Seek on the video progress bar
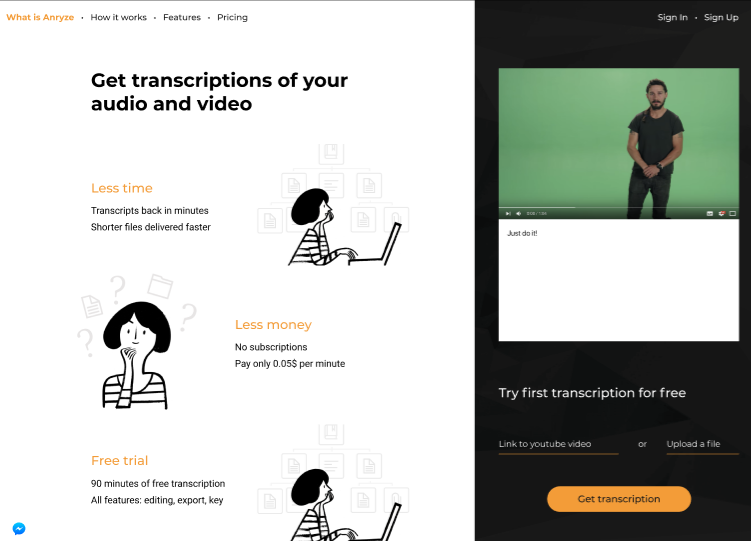Viewport: 751px width, 541px height. click(618, 207)
